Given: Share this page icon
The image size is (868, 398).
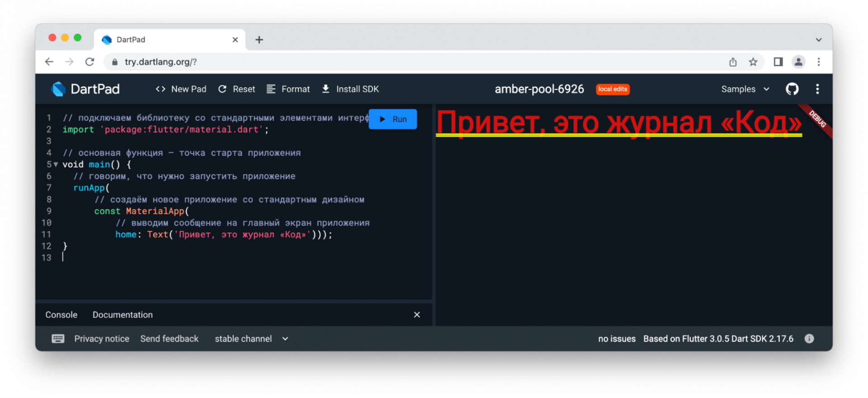Looking at the screenshot, I should click(733, 62).
